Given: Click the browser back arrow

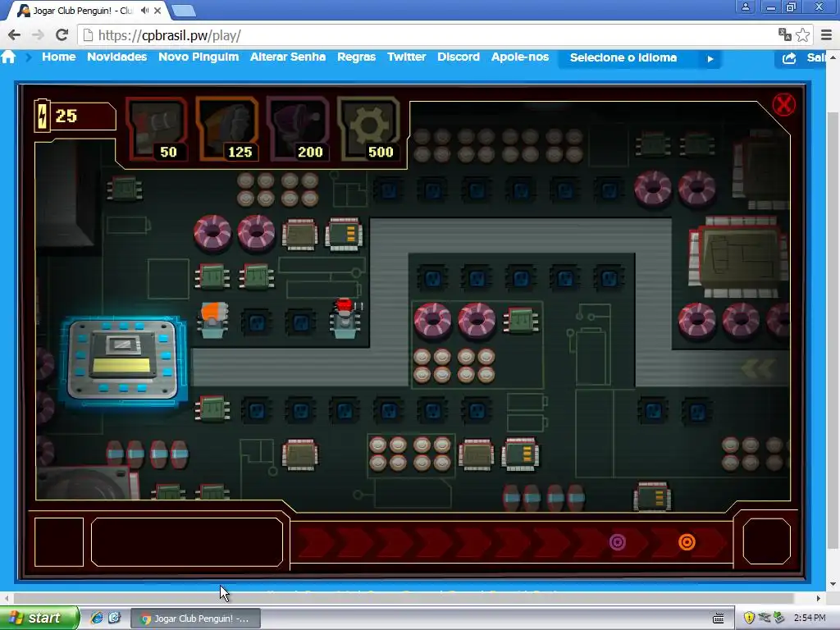Looking at the screenshot, I should click(x=15, y=35).
